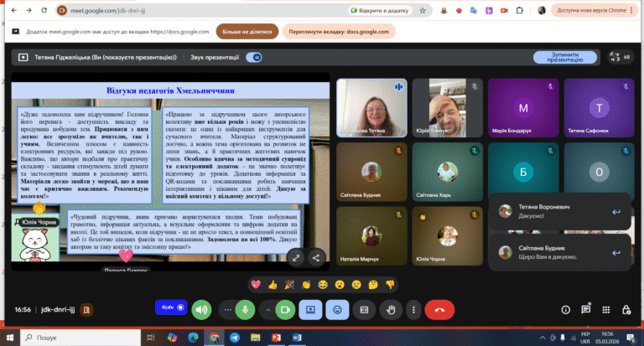The height and width of the screenshot is (346, 644).
Task: Open host controls lock icon
Action: pos(626,310)
